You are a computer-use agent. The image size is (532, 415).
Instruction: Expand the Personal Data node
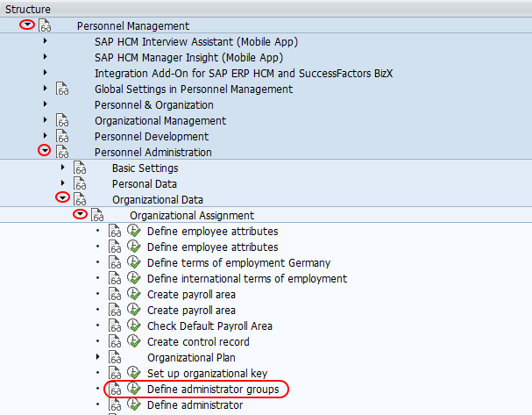point(63,183)
